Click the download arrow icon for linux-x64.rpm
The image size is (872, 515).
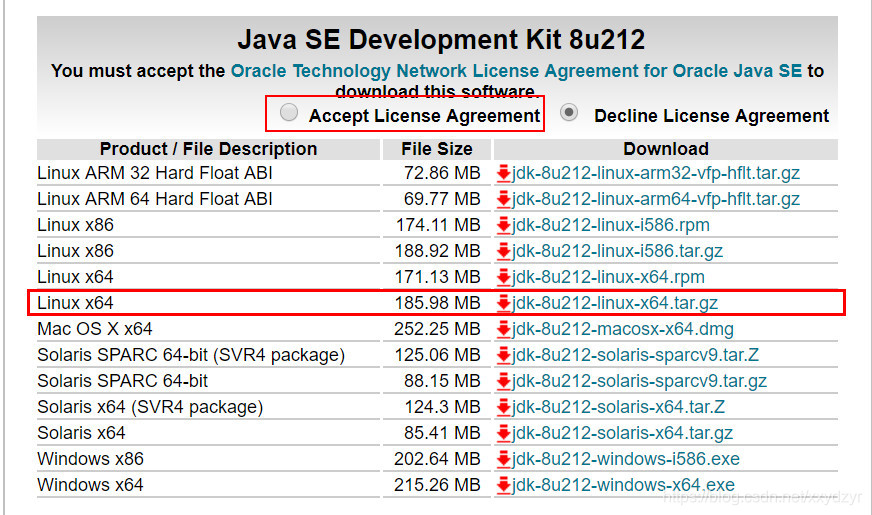(x=504, y=278)
